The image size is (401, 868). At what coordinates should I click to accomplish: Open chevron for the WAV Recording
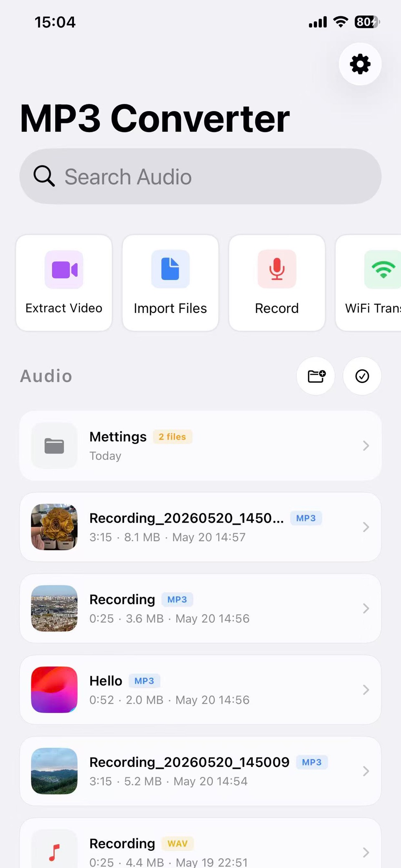click(x=366, y=853)
